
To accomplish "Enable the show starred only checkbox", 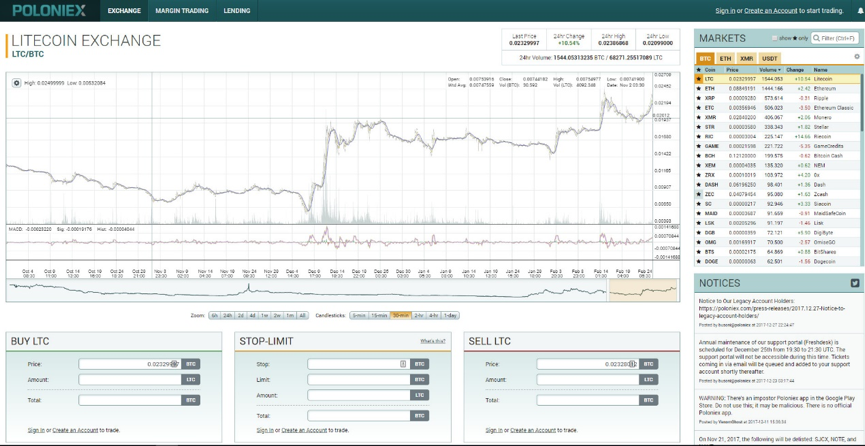I will click(775, 39).
